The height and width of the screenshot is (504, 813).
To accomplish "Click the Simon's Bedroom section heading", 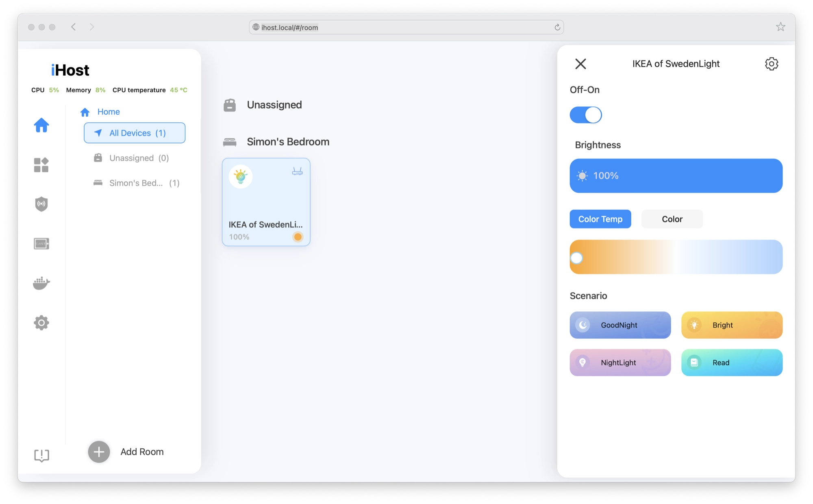I will pyautogui.click(x=288, y=142).
